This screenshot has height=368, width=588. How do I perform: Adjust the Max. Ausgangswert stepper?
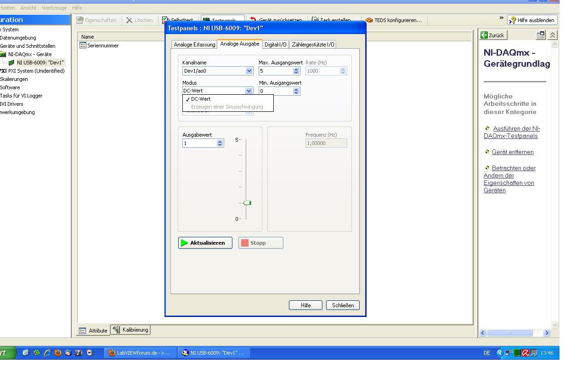(296, 71)
